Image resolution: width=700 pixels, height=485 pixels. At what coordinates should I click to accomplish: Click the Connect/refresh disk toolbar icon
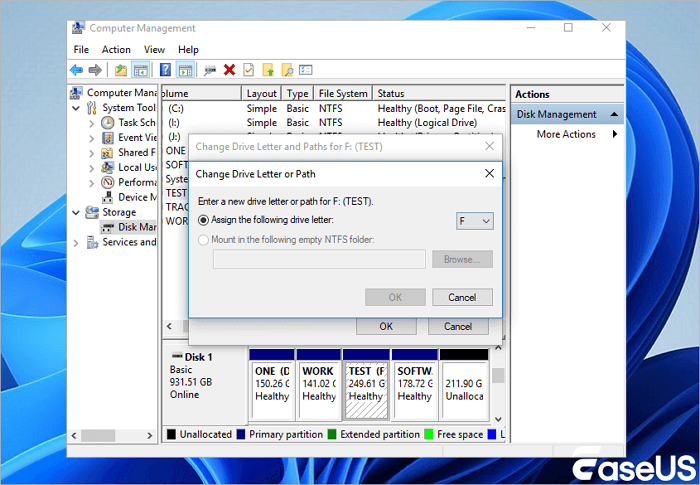(x=210, y=70)
